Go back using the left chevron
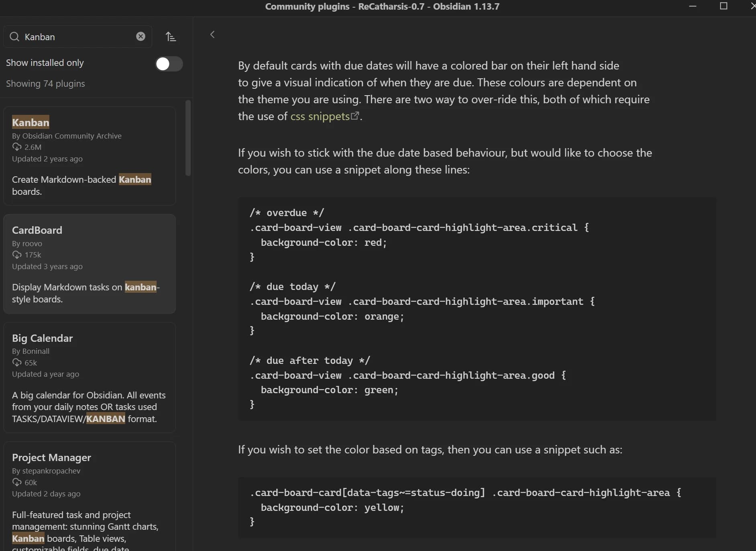Image resolution: width=756 pixels, height=551 pixels. tap(212, 35)
